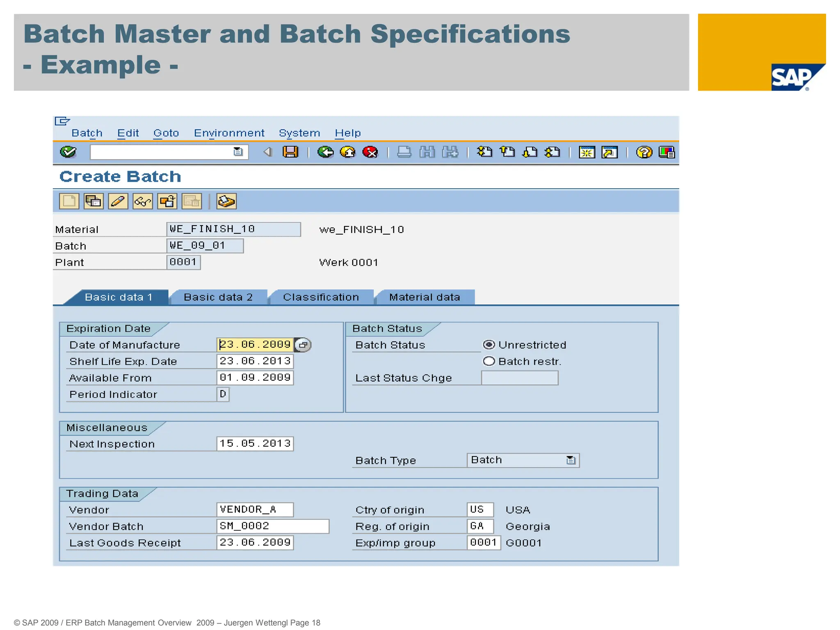Click the Batch WE_09_01 field
The height and width of the screenshot is (630, 840).
pyautogui.click(x=205, y=246)
